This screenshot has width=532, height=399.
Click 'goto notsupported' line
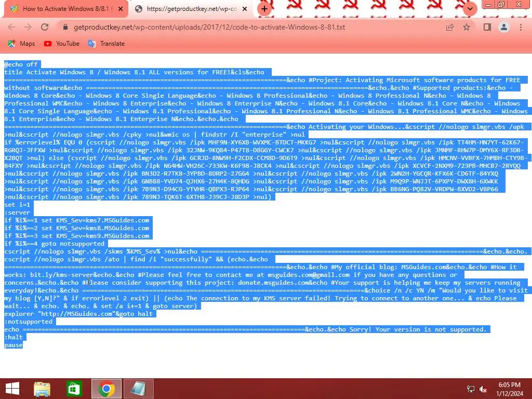[x=54, y=244]
